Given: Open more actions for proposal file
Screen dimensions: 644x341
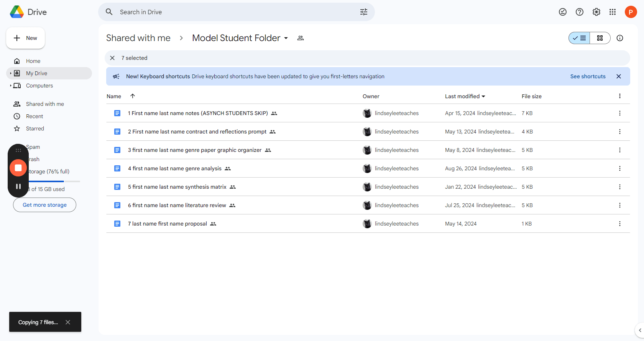Looking at the screenshot, I should (x=620, y=224).
